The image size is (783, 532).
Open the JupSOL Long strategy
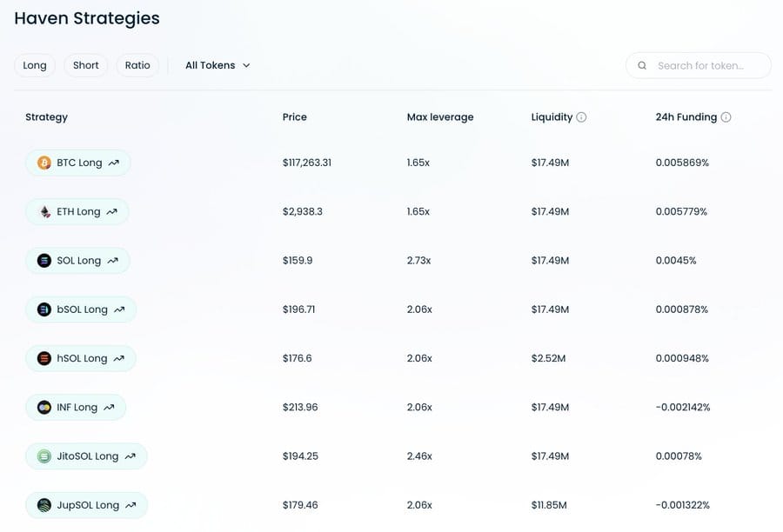pyautogui.click(x=87, y=505)
